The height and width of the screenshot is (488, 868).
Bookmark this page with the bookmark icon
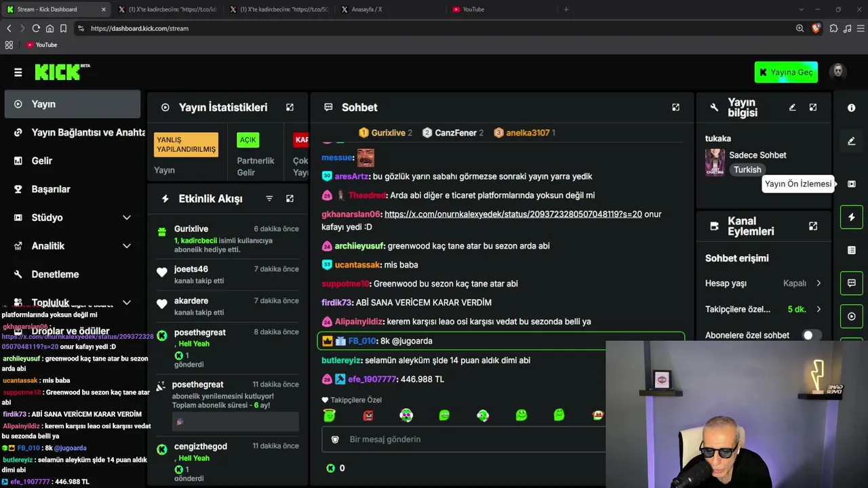pos(63,28)
